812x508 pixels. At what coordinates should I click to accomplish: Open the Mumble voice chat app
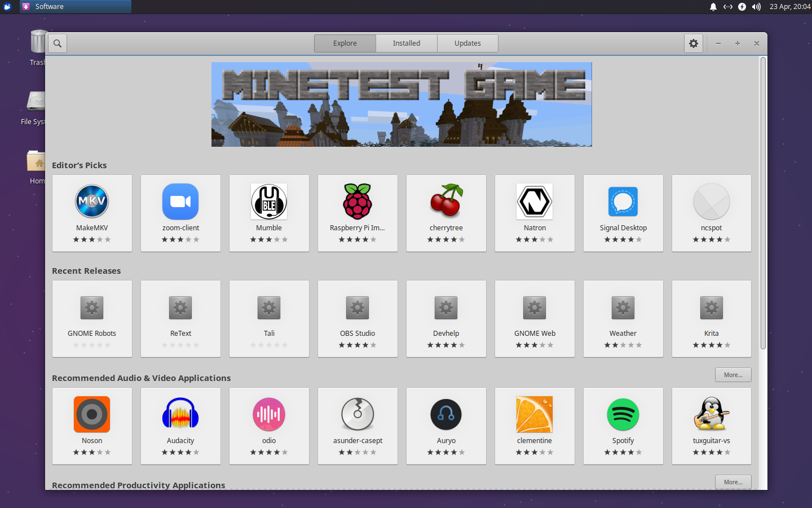point(269,213)
